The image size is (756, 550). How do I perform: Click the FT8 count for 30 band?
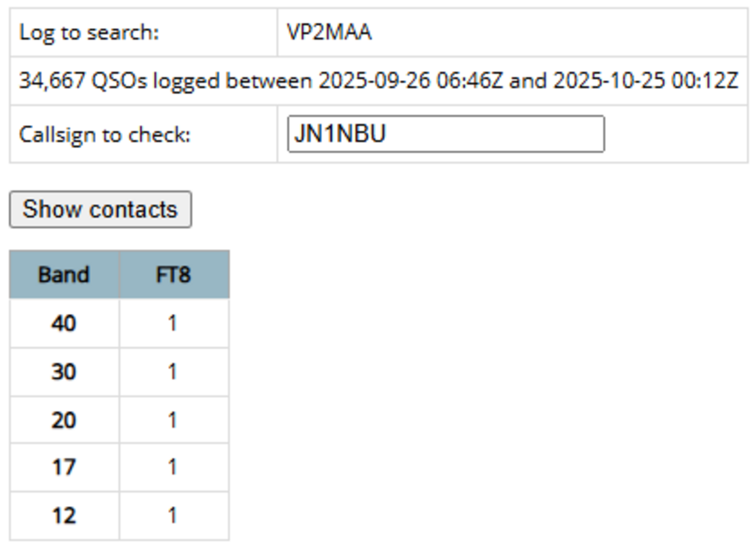(173, 371)
